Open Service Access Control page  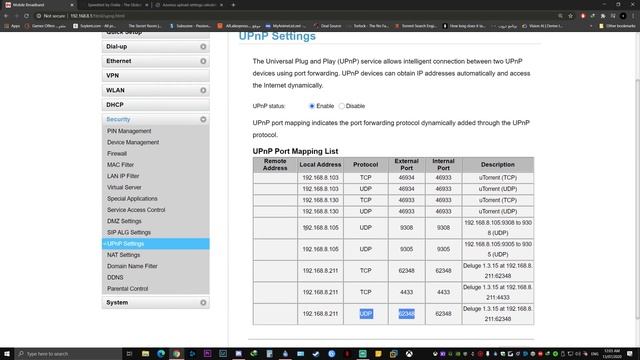[136, 210]
